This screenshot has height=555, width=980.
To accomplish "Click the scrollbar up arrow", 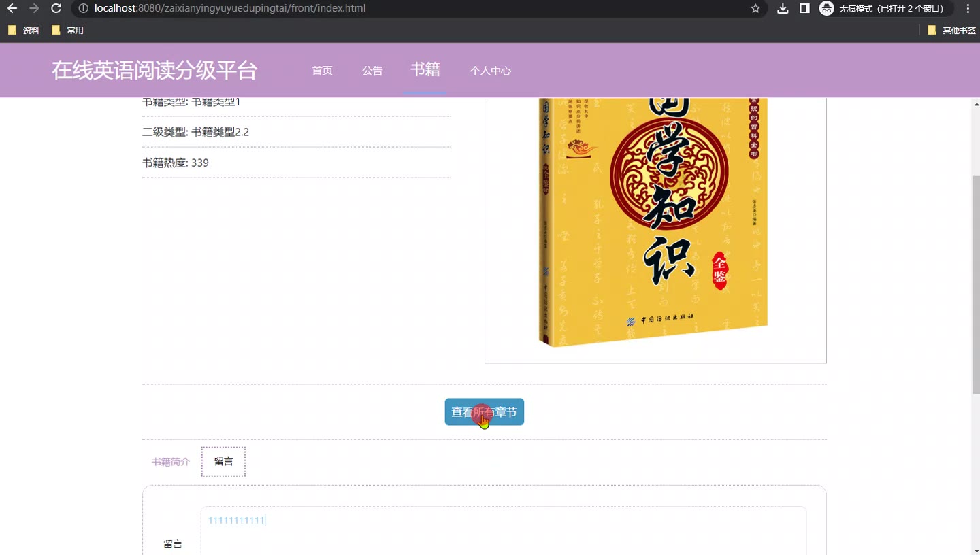I will (976, 104).
